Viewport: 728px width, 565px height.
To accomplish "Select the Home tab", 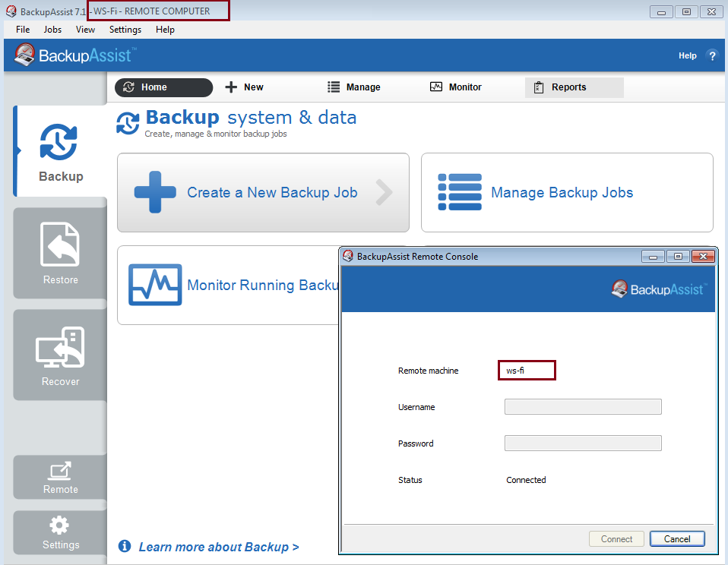I will click(x=164, y=87).
